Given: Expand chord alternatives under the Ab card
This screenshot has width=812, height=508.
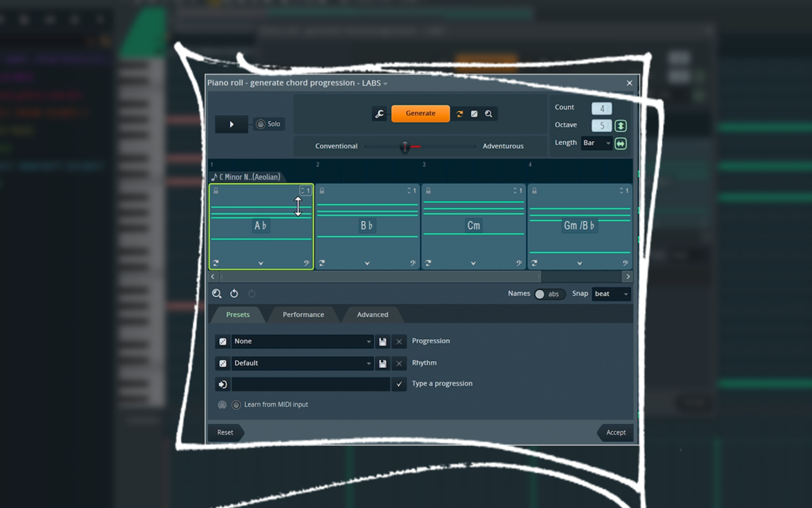Looking at the screenshot, I should click(x=261, y=263).
